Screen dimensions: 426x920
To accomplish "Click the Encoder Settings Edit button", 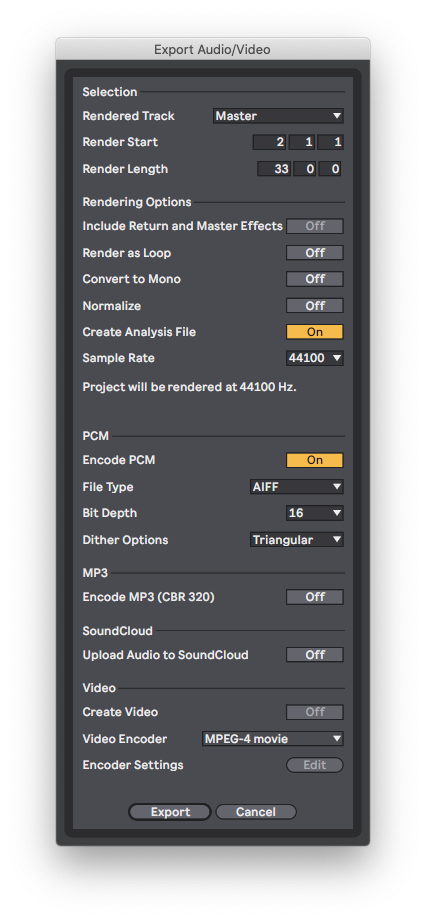I will click(315, 765).
